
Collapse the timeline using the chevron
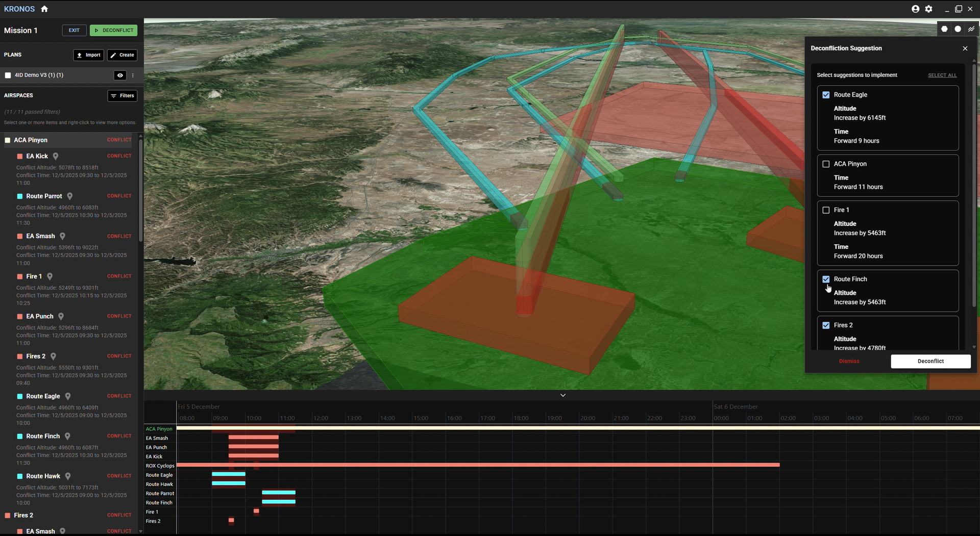tap(563, 395)
